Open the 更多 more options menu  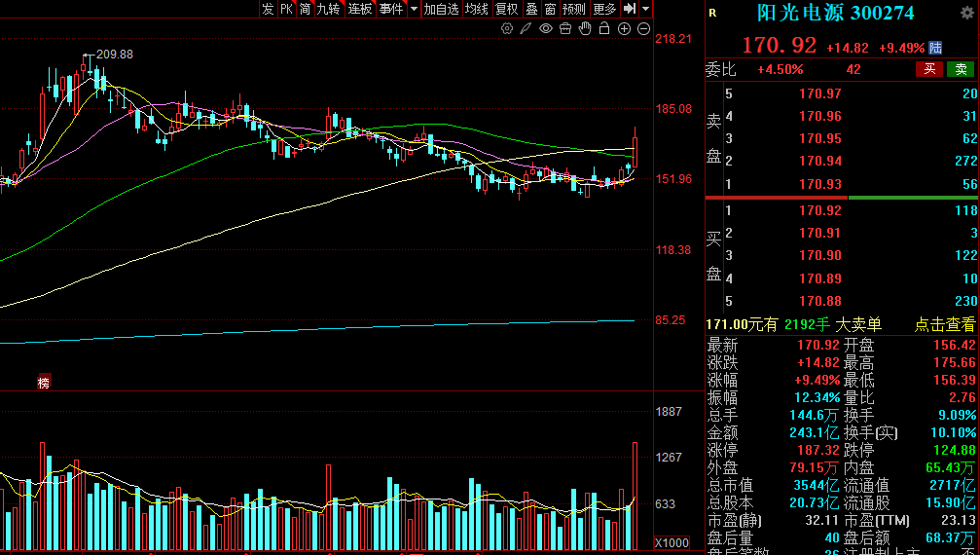[x=604, y=9]
